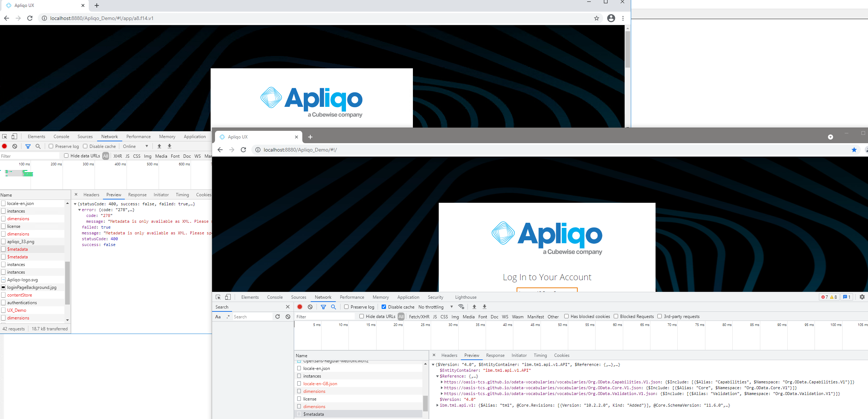This screenshot has height=419, width=868.
Task: Switch to Console tab in back window DevTools
Action: pyautogui.click(x=61, y=137)
